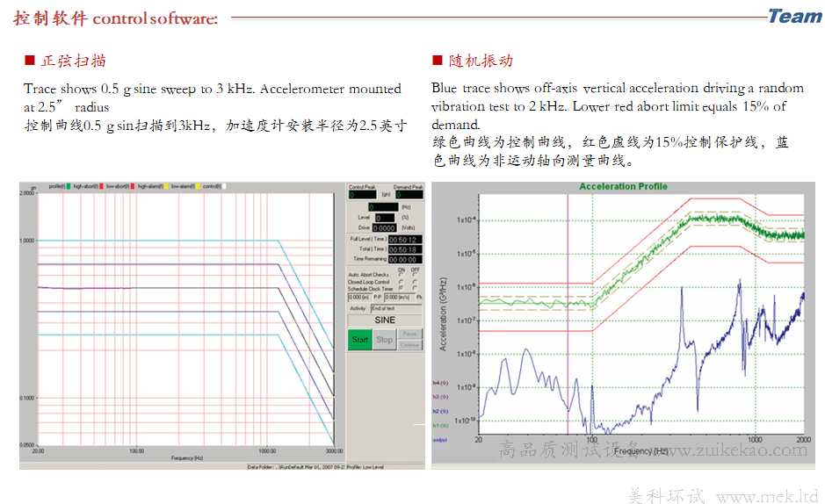The image size is (825, 504).
Task: Click the Frequency (Hz) axis label on sine chart
Action: 187,458
